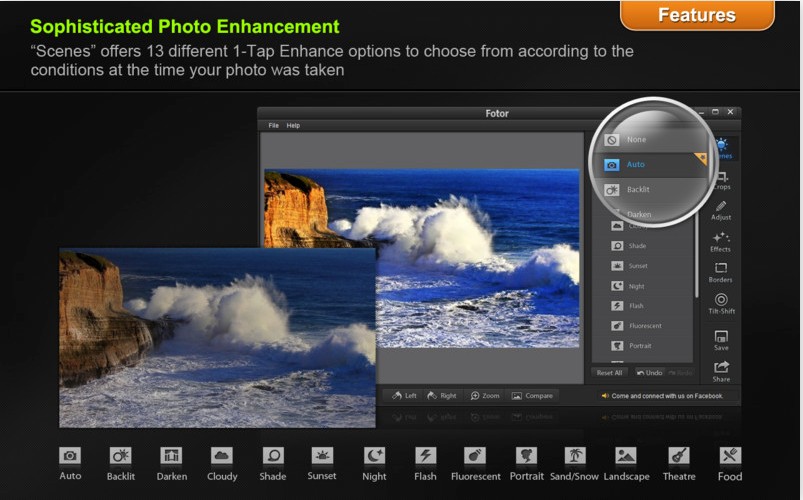
Task: Click the Night moon icon in bottom row
Action: (x=374, y=456)
